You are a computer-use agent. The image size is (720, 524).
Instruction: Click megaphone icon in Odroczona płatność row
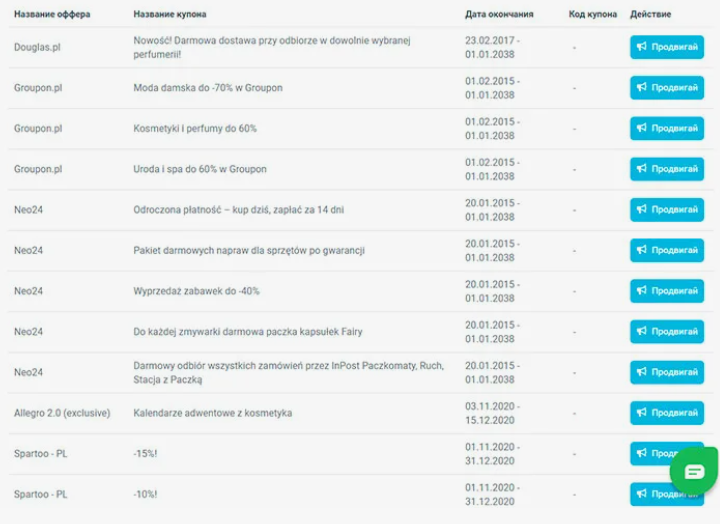[641, 209]
